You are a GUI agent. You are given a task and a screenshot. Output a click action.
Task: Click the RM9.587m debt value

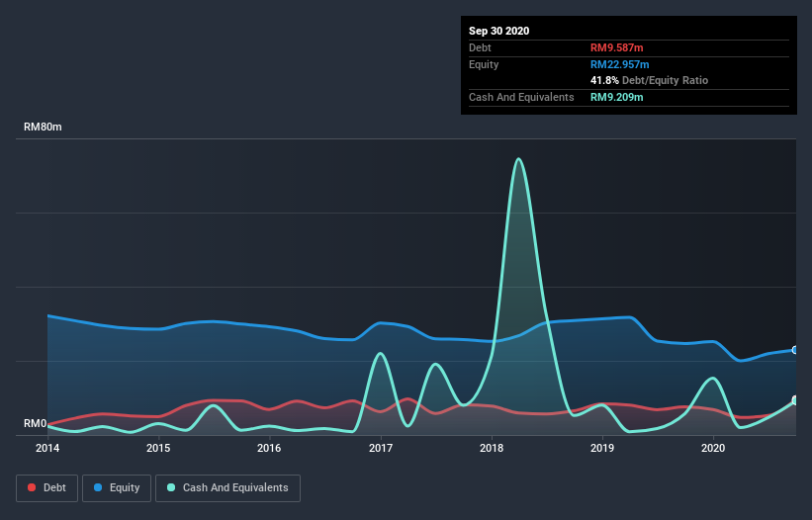[617, 47]
